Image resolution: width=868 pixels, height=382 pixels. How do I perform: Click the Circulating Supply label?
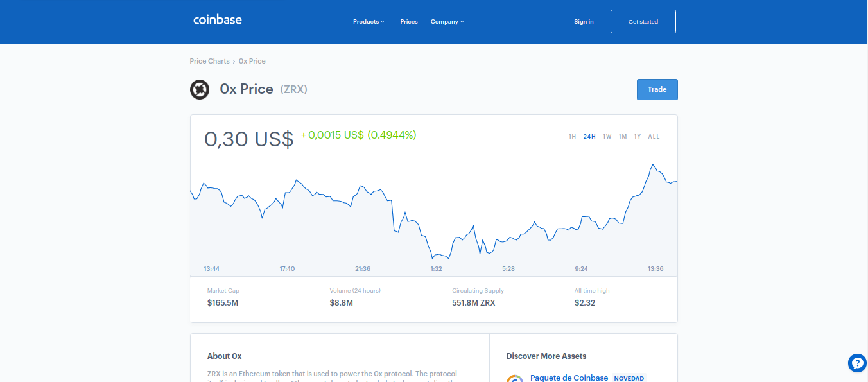[x=478, y=291]
